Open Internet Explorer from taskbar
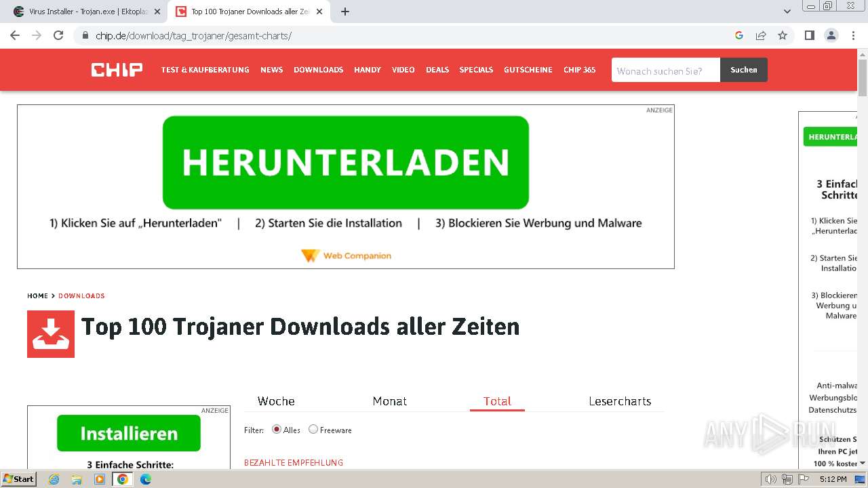The image size is (868, 488). click(x=54, y=479)
